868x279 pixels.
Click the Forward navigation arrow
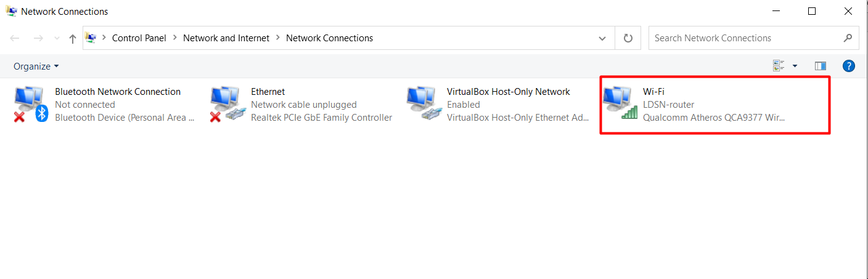coord(38,38)
